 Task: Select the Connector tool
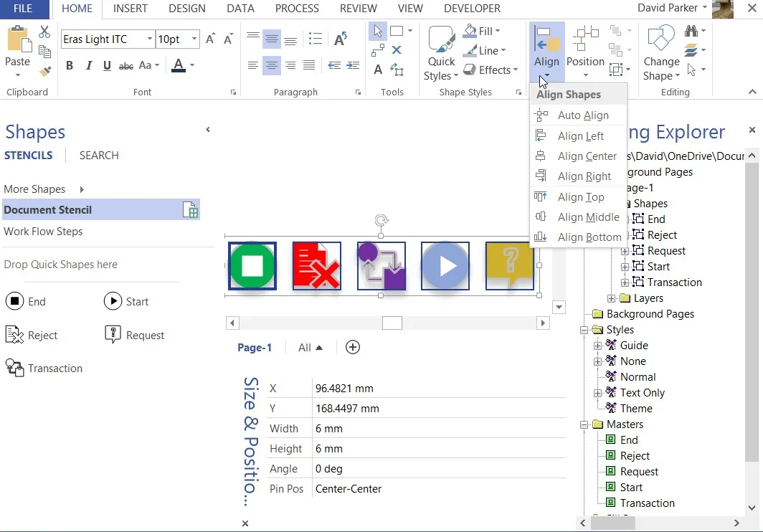point(378,50)
